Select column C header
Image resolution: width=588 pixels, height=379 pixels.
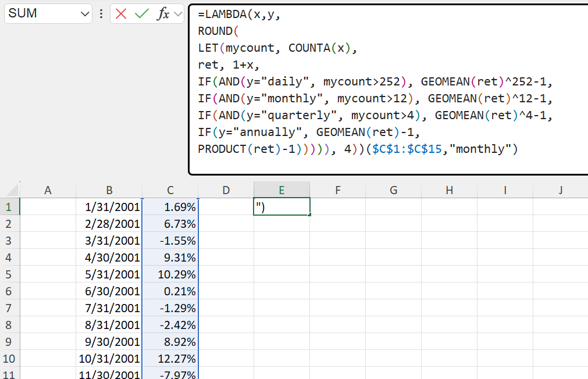click(x=170, y=190)
